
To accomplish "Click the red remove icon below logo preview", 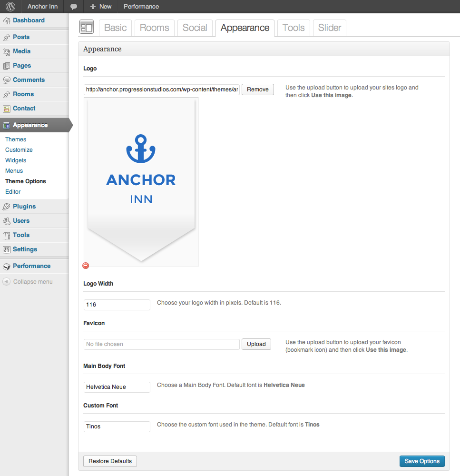I will [x=86, y=266].
